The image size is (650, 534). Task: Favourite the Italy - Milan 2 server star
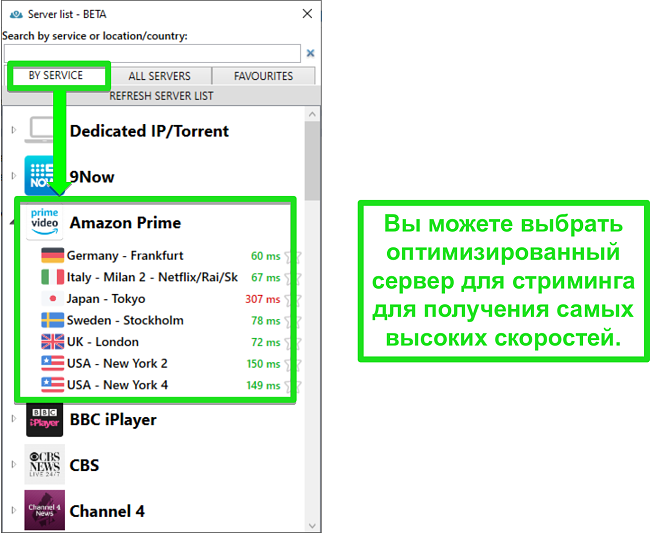pos(293,278)
